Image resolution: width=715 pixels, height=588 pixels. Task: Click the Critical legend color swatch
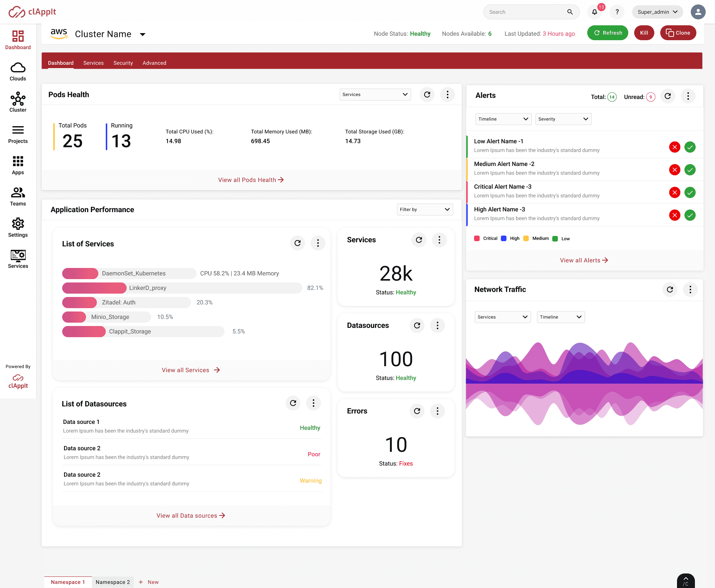pos(477,239)
